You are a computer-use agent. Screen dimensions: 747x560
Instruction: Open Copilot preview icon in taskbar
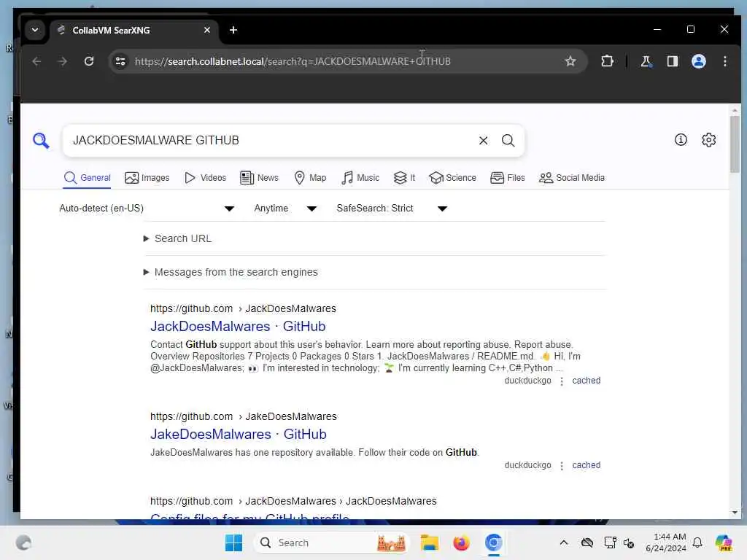[723, 542]
